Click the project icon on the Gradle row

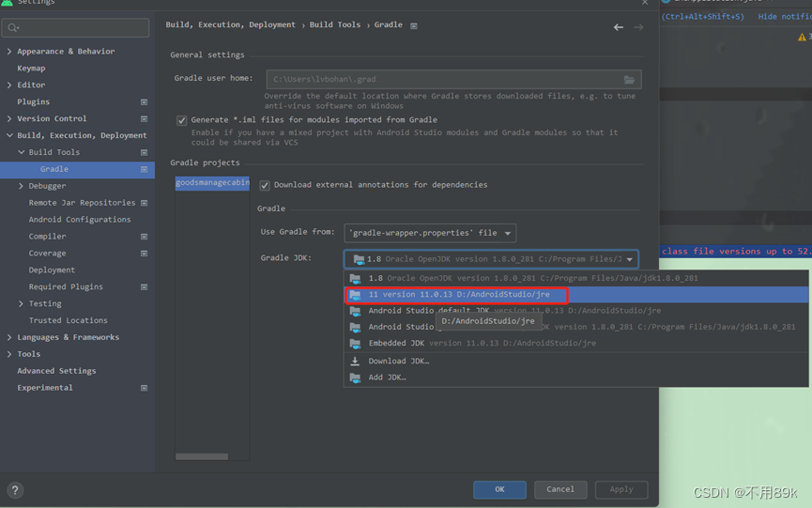pyautogui.click(x=144, y=169)
